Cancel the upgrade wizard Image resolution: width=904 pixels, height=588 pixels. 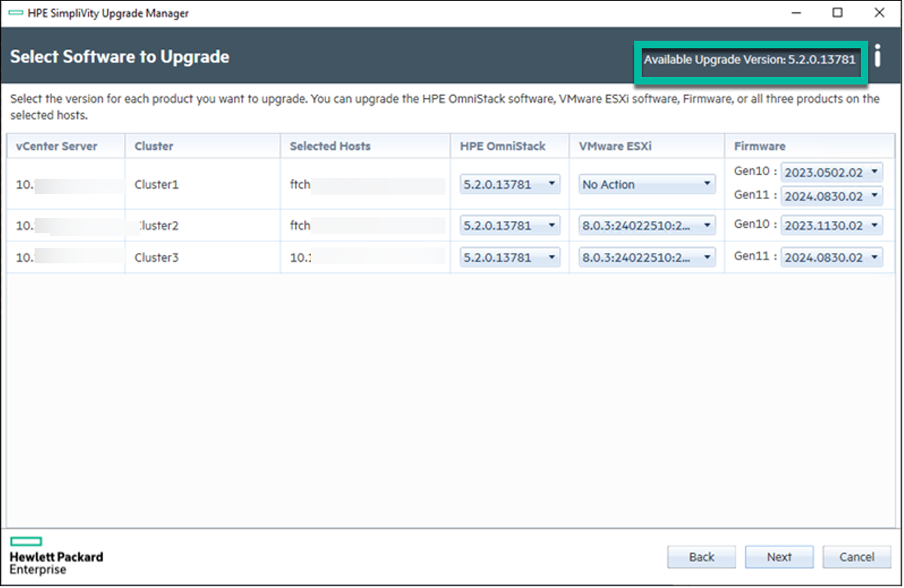pyautogui.click(x=857, y=557)
